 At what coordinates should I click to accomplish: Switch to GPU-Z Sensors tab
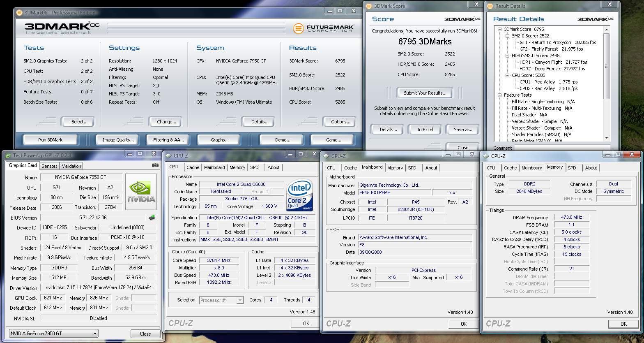49,166
